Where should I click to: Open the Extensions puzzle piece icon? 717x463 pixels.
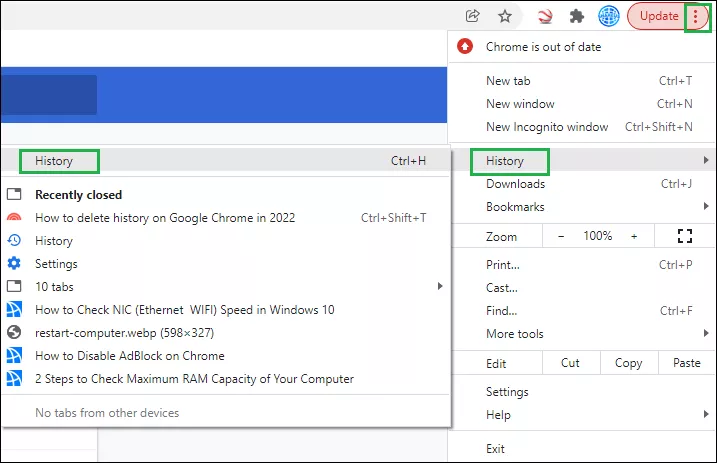point(577,16)
